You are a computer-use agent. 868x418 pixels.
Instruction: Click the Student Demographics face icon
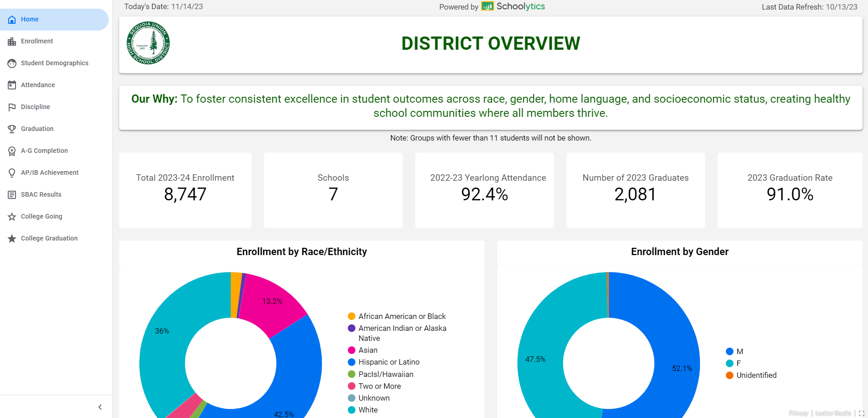click(x=12, y=63)
